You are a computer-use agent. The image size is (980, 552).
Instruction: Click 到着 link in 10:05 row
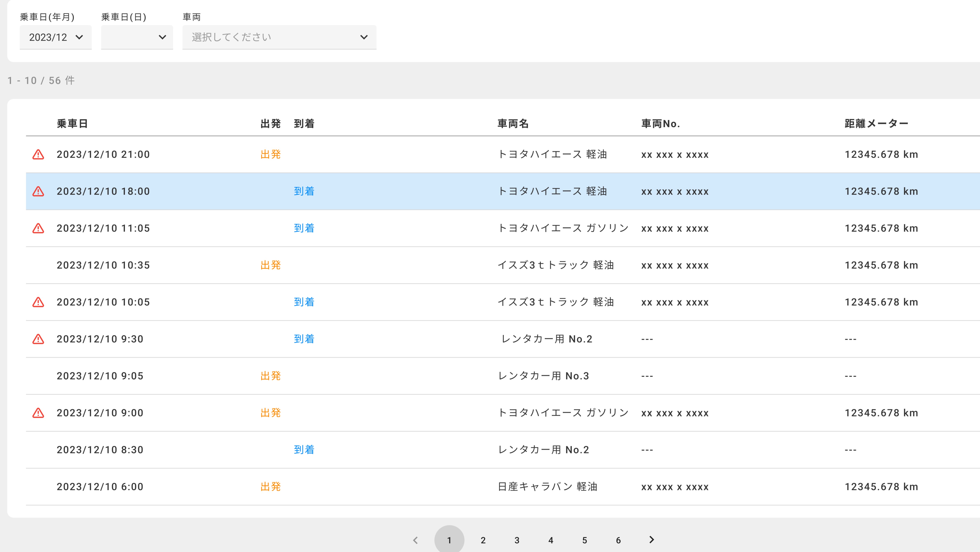[x=304, y=302]
